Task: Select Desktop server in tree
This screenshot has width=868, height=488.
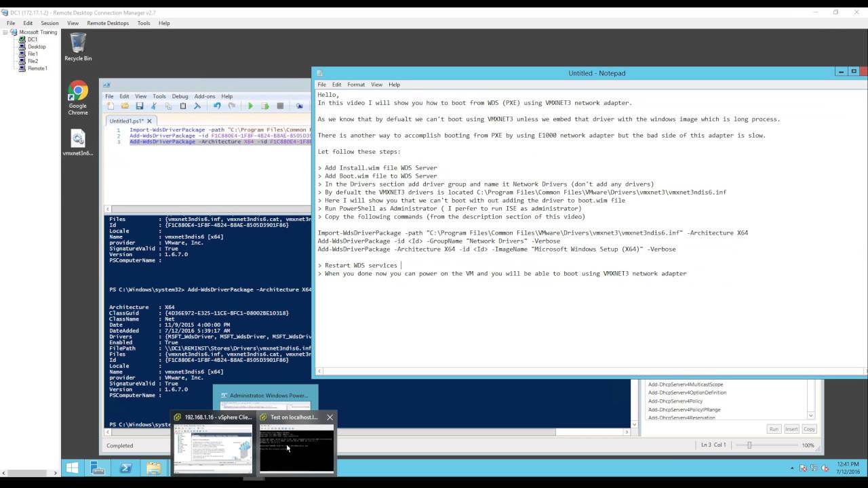Action: 37,47
